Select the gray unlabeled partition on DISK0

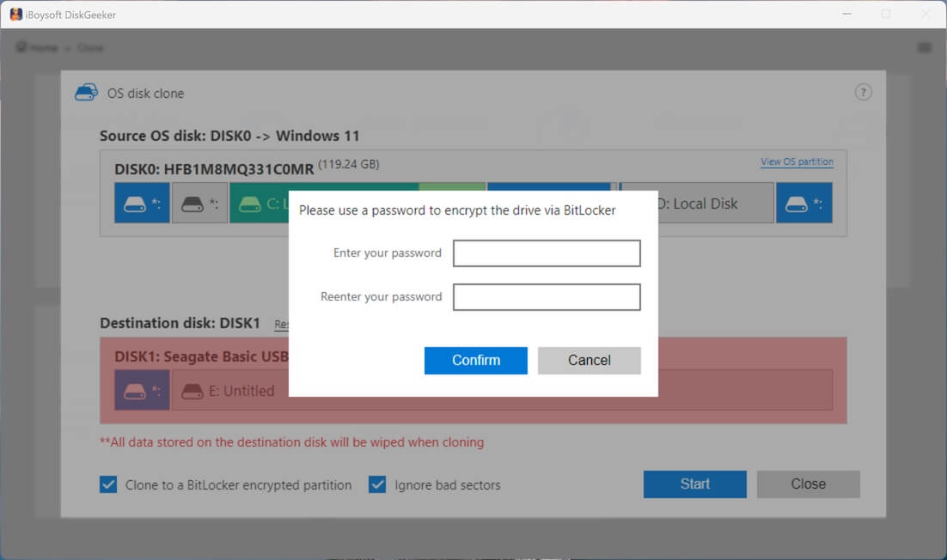(x=200, y=204)
